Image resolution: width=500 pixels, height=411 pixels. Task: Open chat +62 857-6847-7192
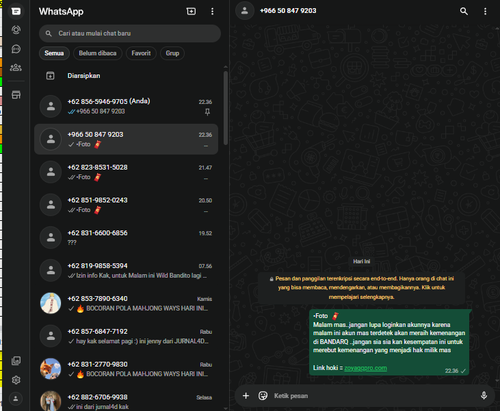(126, 336)
